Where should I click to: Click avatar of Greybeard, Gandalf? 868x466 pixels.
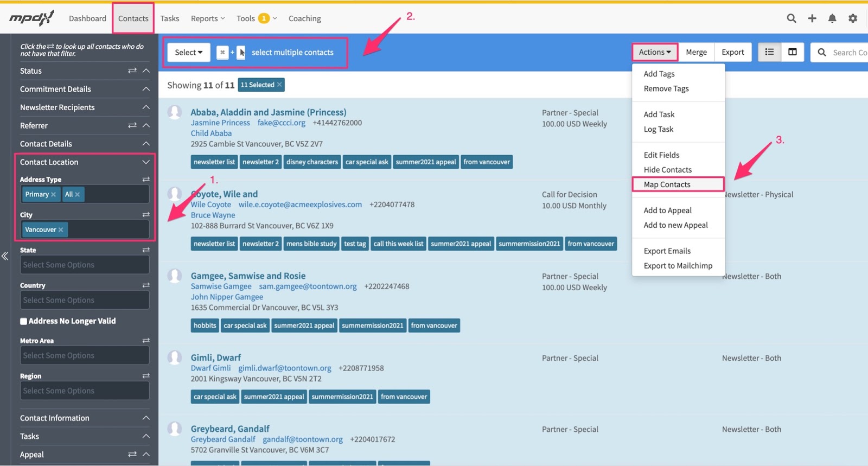175,429
